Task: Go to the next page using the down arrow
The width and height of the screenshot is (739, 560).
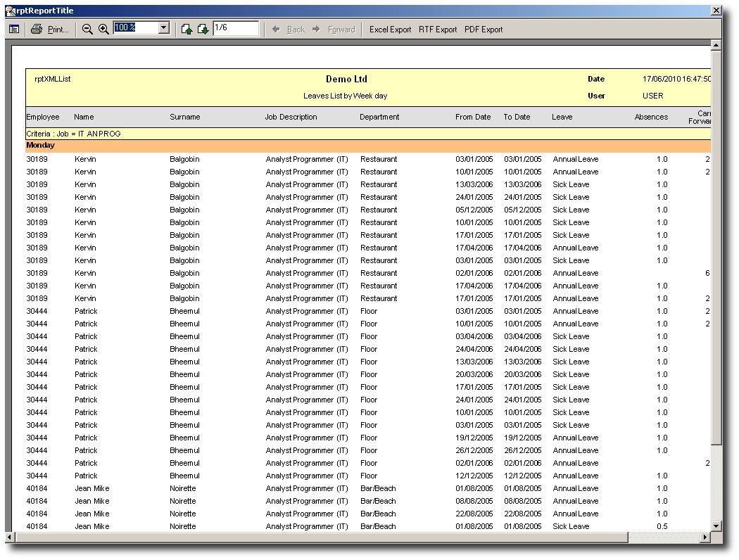Action: point(203,30)
